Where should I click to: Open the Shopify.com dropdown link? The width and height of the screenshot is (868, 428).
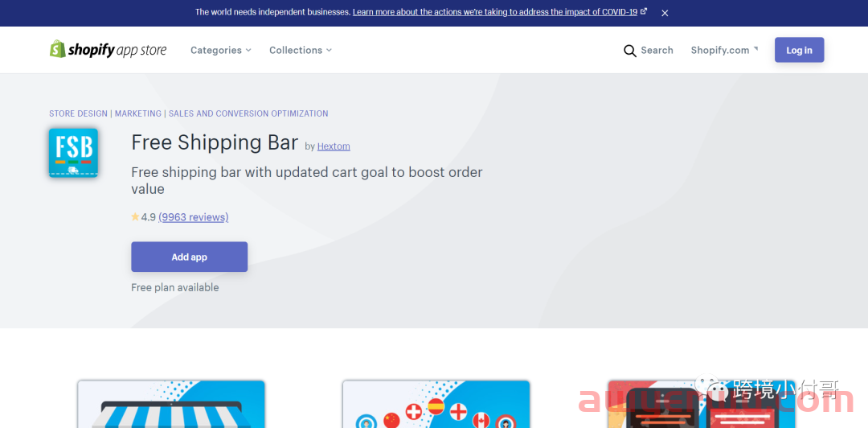(724, 50)
